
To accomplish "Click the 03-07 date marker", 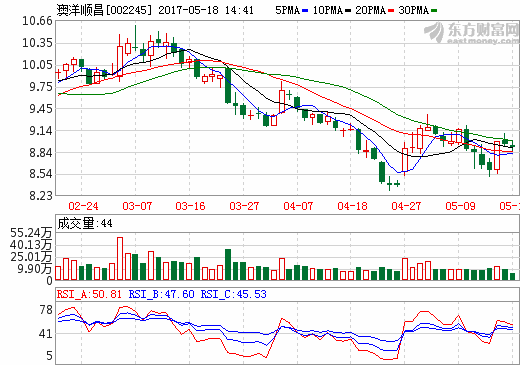I will 137,206.
